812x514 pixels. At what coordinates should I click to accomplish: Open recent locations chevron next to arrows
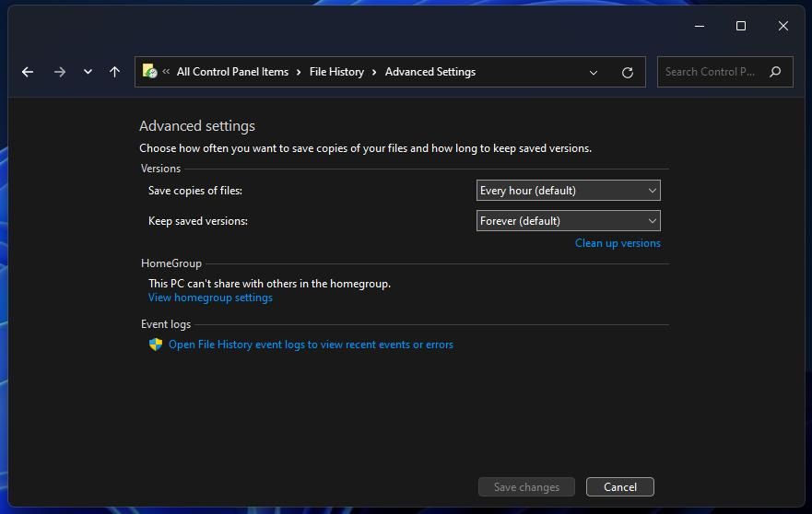coord(88,72)
